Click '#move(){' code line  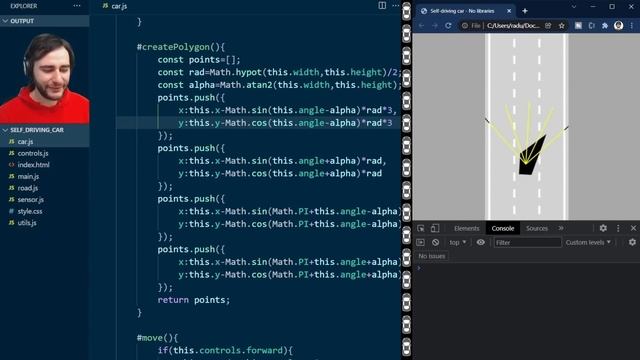[157, 338]
